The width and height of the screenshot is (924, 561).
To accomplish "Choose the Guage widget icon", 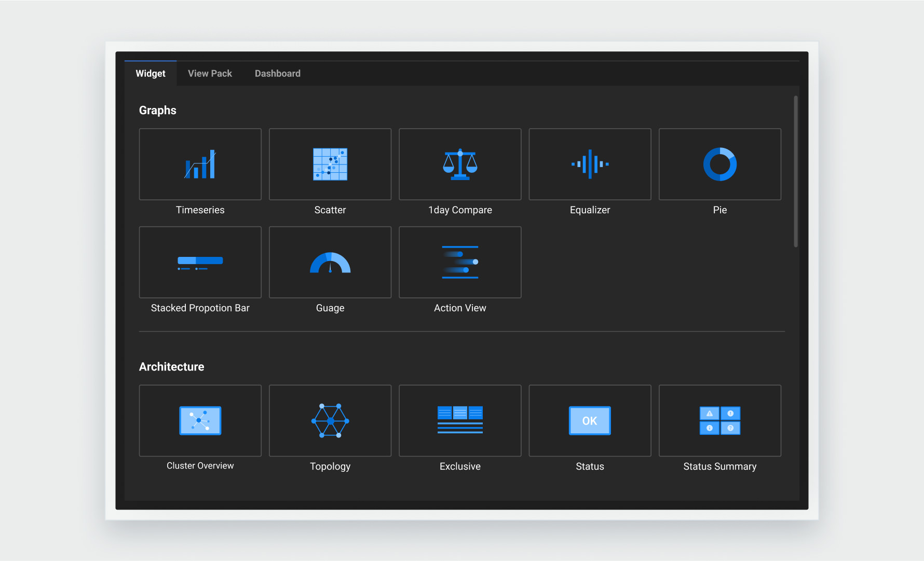I will tap(330, 262).
